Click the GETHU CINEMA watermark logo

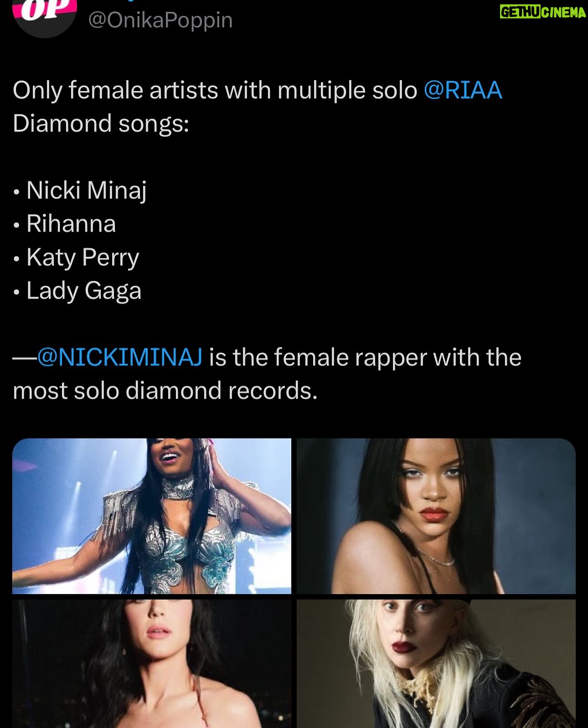coord(542,12)
